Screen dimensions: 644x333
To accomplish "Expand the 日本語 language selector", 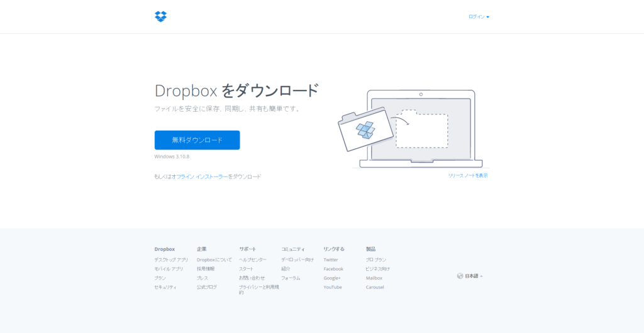I will (474, 276).
